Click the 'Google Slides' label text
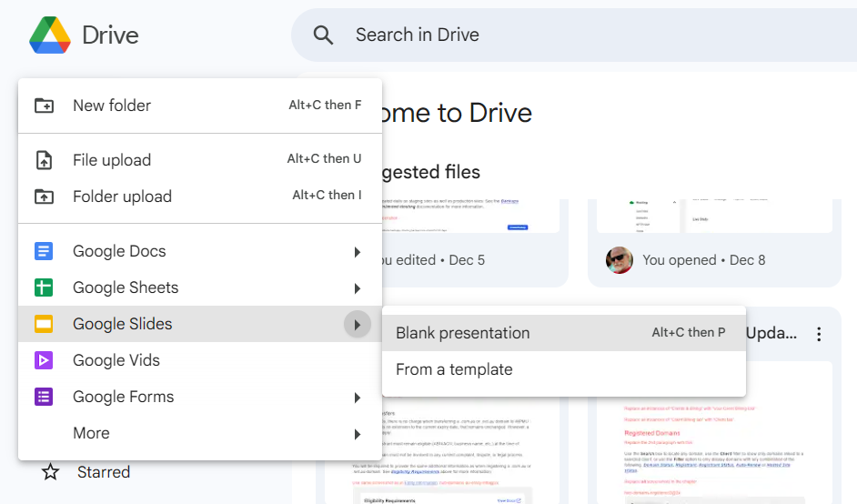This screenshot has width=857, height=504. pyautogui.click(x=123, y=324)
